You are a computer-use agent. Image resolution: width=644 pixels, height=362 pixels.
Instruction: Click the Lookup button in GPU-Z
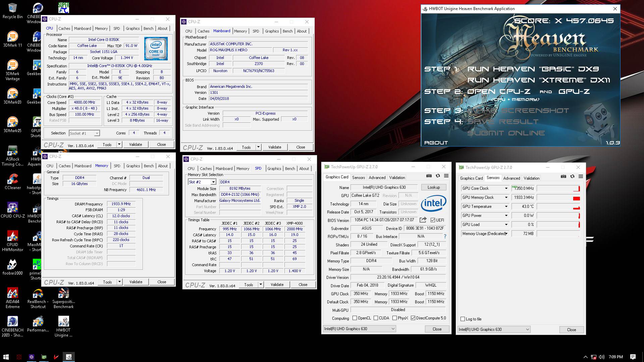(x=434, y=187)
